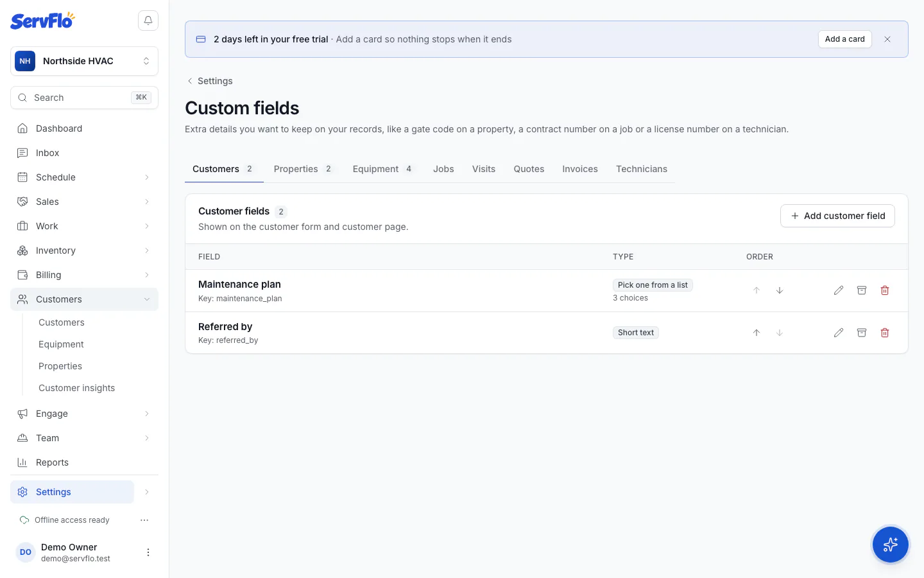Open the AI assistant sparkle button
This screenshot has height=578, width=924.
click(891, 545)
